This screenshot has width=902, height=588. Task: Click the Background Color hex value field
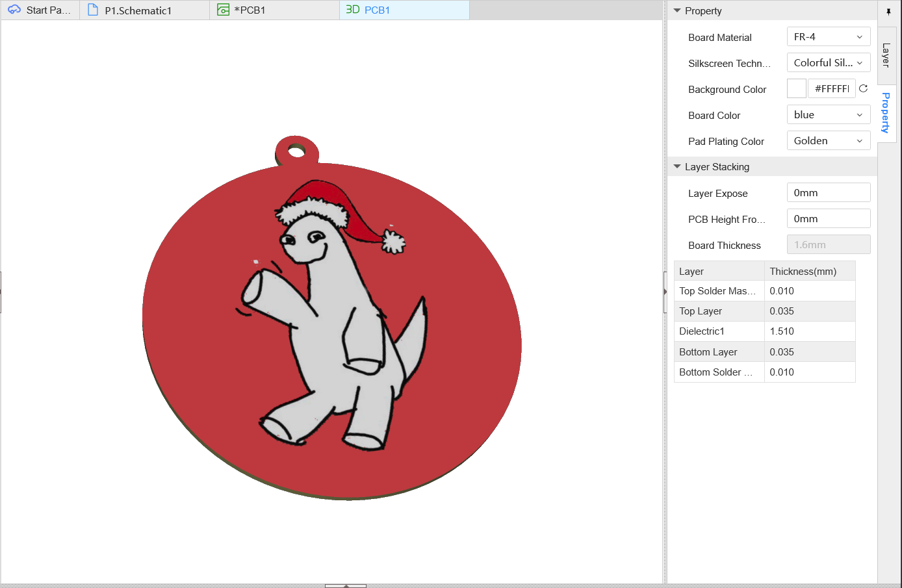(x=832, y=88)
